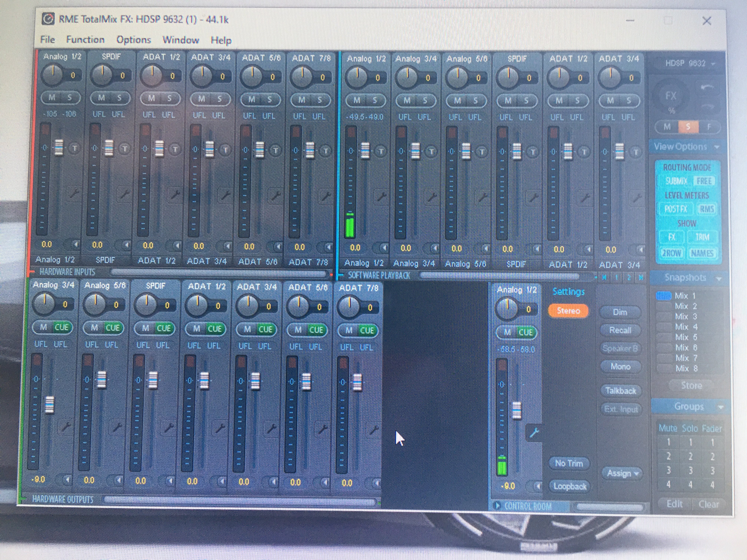
Task: Open settings wrench on Control Room Analog 1/2
Action: point(534,432)
